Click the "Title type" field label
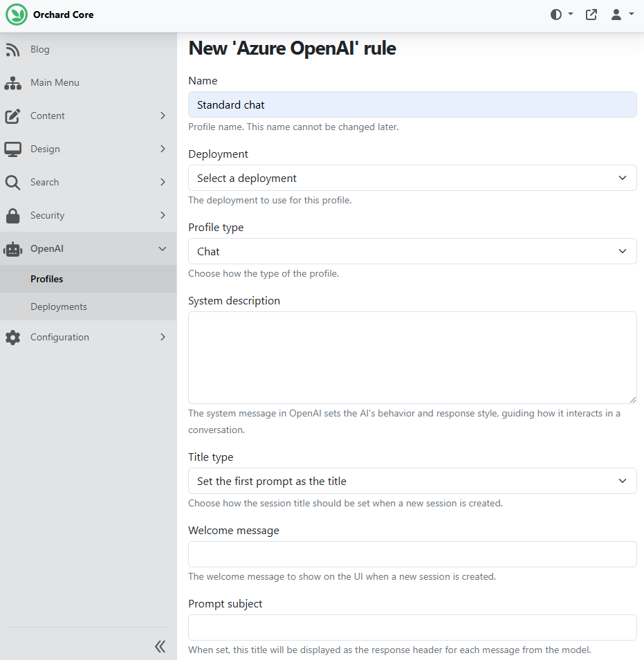644x660 pixels. click(210, 457)
